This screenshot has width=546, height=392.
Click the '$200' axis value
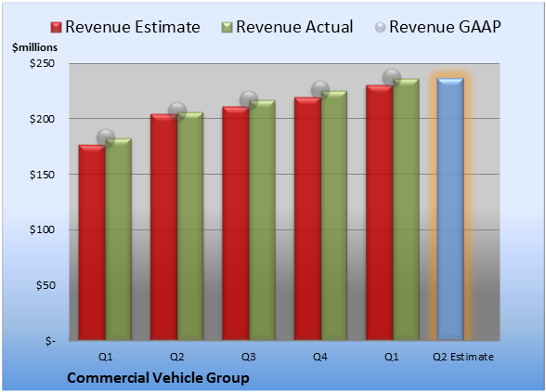42,119
